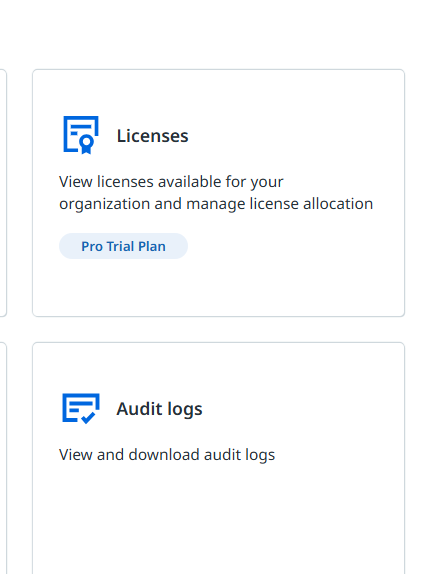Select the 'View licenses available for your' description text
The image size is (429, 574).
[x=171, y=182]
